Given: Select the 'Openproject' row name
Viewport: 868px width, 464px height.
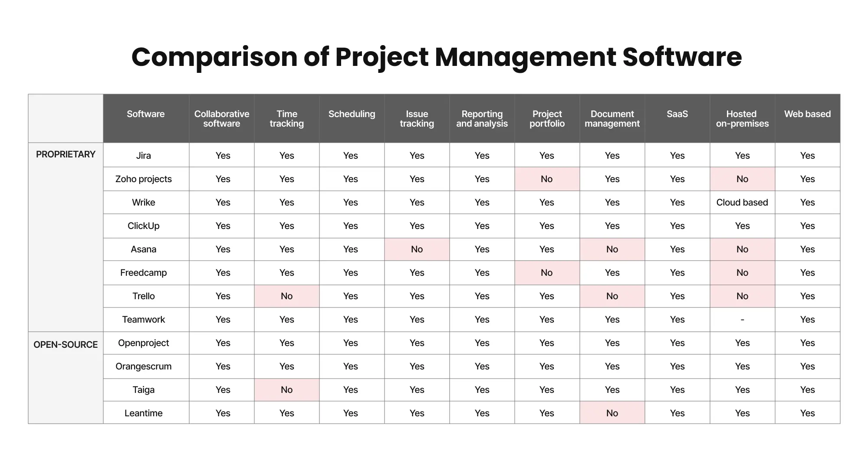Looking at the screenshot, I should tap(144, 343).
